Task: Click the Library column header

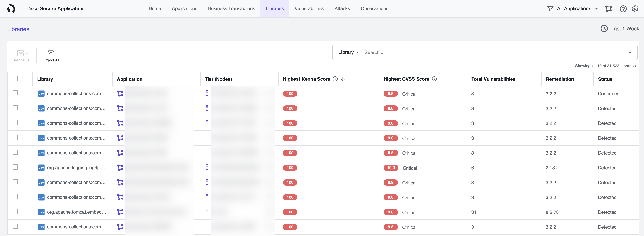Action: point(45,79)
